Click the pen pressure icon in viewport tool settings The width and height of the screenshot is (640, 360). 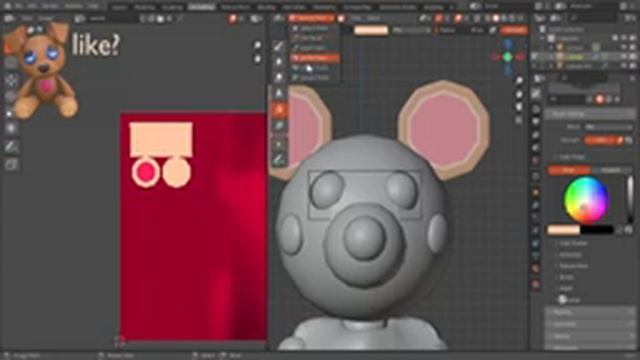(493, 30)
